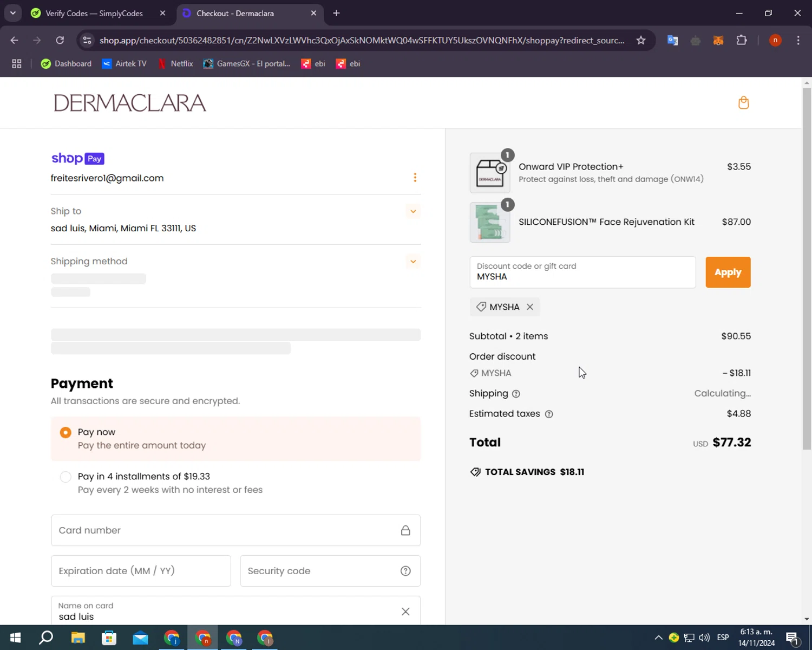The height and width of the screenshot is (650, 812).
Task: Expand the Ship to section chevron
Action: (x=413, y=211)
